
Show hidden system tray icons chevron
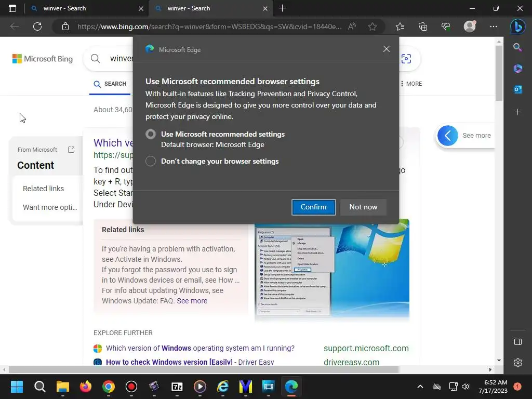click(420, 387)
